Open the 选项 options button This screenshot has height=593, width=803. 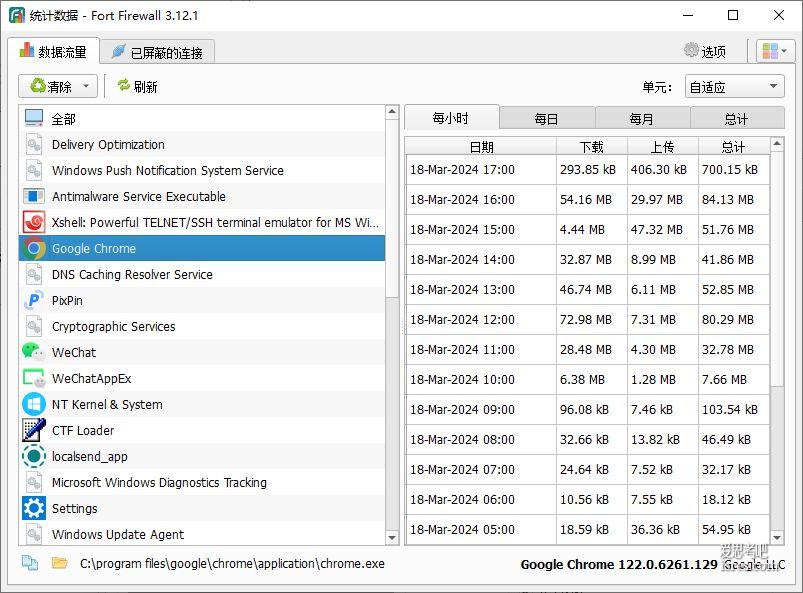(x=705, y=51)
